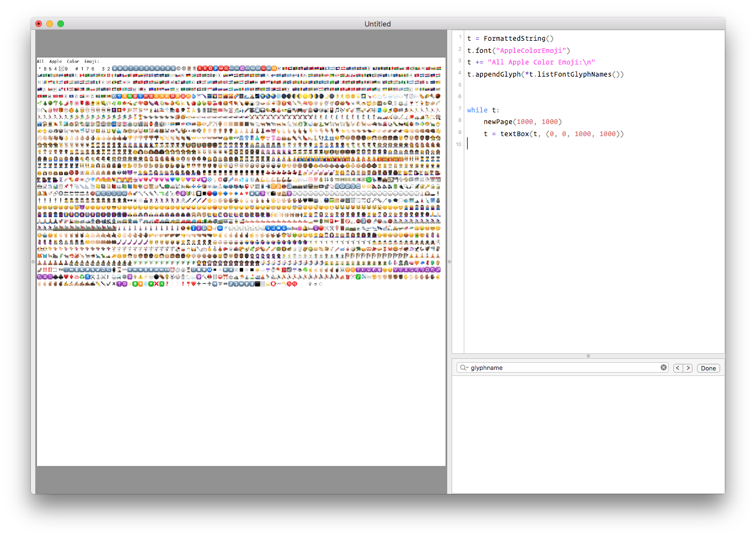Clear the glyphname search using the x icon
Screen dimensions: 756x538
tap(663, 368)
